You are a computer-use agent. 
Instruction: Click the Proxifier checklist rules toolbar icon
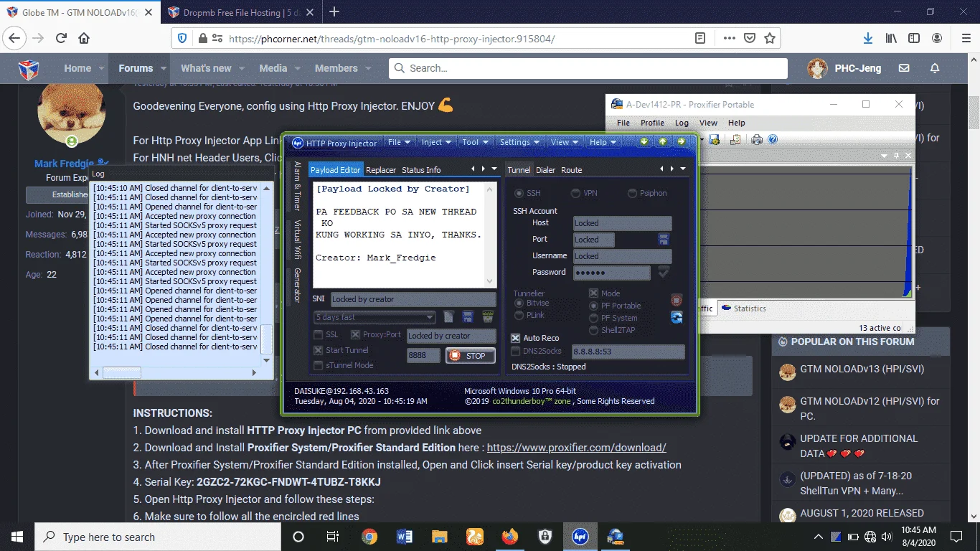[x=735, y=140]
